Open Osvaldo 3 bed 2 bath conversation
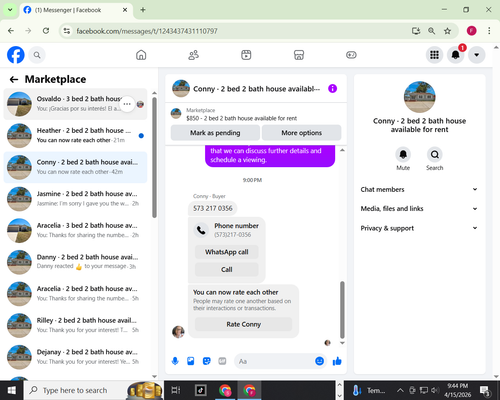This screenshot has height=400, width=500. click(x=75, y=104)
